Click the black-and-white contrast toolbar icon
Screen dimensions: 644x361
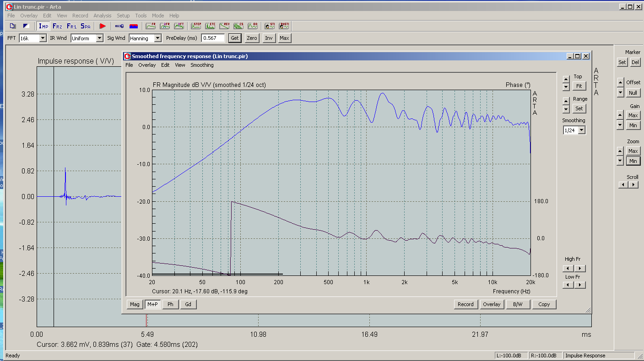click(x=26, y=26)
